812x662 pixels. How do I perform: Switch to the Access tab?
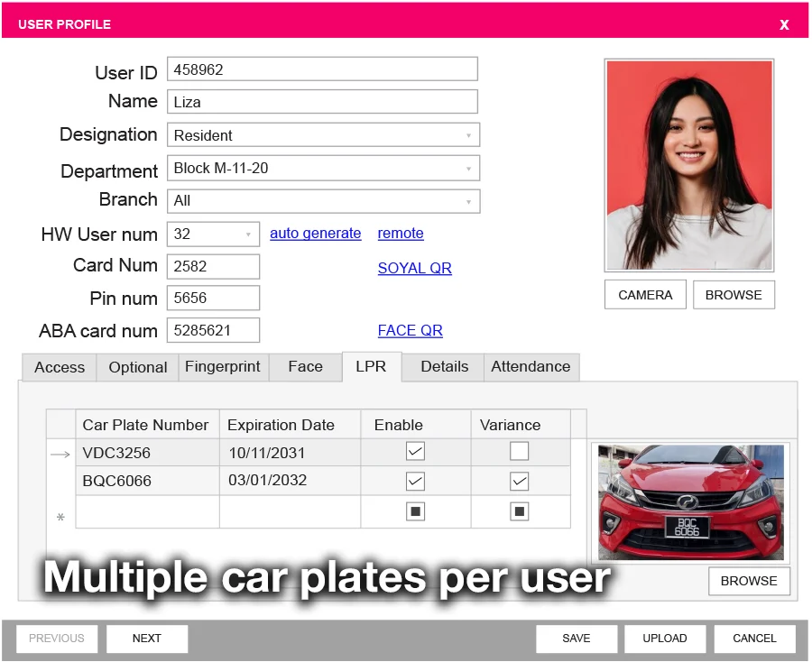60,367
